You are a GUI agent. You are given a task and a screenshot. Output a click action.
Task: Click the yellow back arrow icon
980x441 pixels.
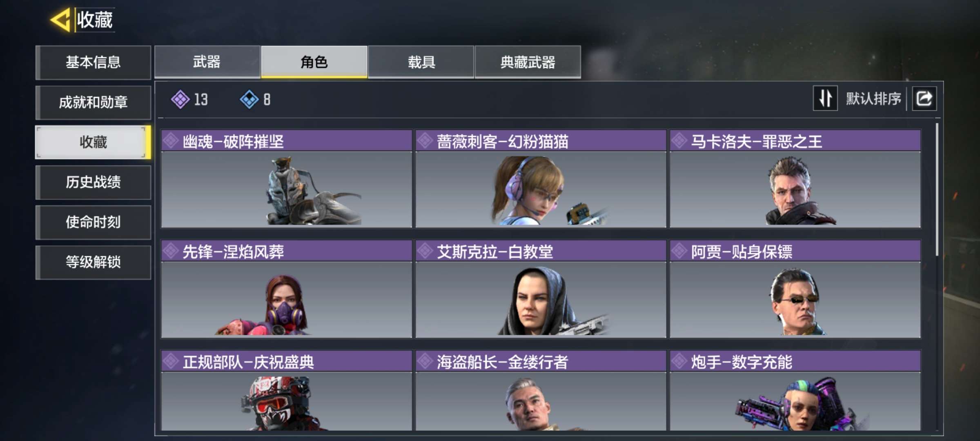pyautogui.click(x=60, y=20)
